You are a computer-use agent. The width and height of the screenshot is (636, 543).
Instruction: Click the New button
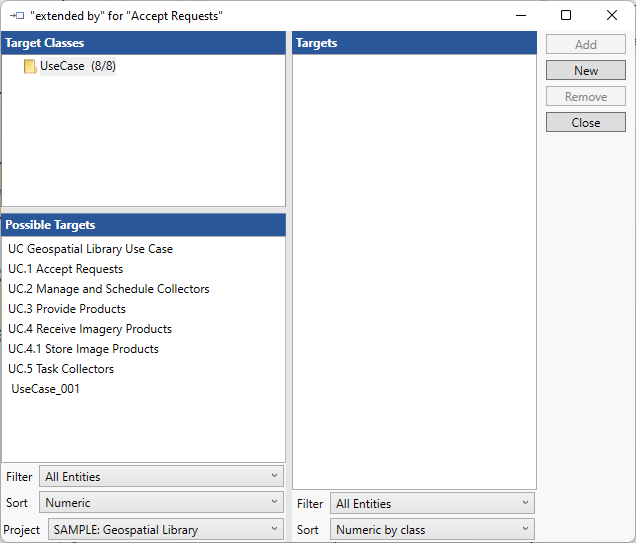coord(586,71)
